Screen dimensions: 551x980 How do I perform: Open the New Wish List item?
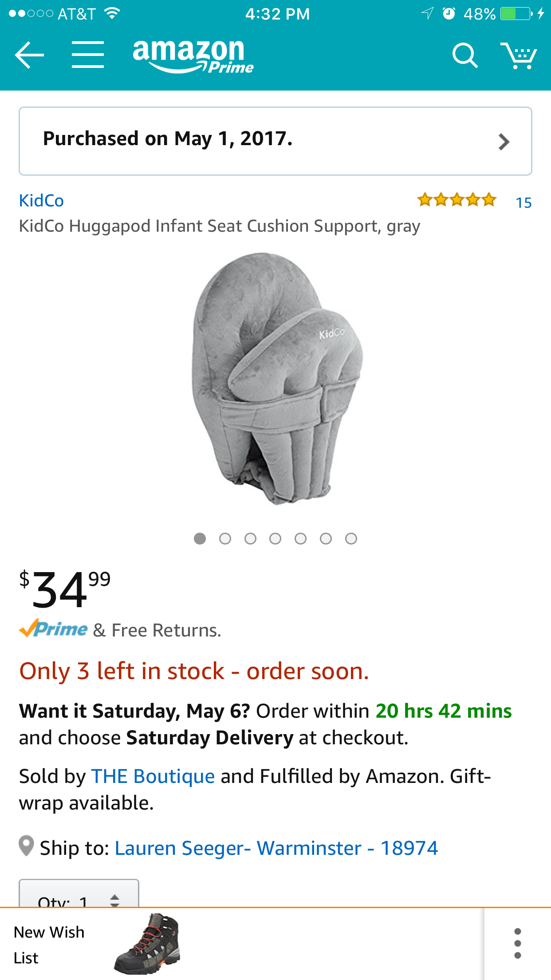pyautogui.click(x=49, y=944)
